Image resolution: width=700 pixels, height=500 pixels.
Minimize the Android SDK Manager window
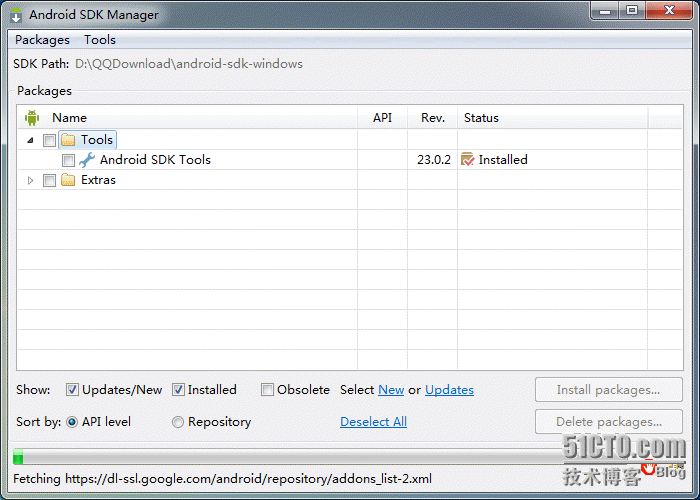click(x=605, y=11)
